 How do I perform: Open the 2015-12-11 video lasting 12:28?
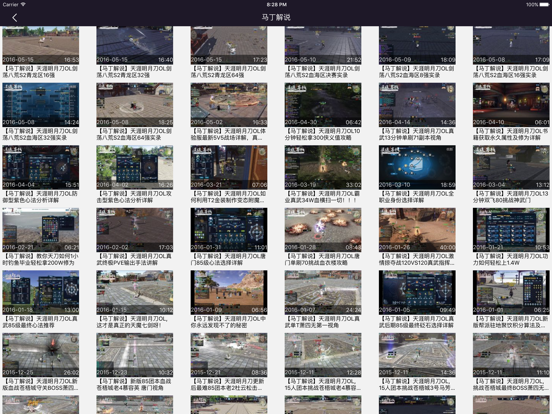point(323,355)
